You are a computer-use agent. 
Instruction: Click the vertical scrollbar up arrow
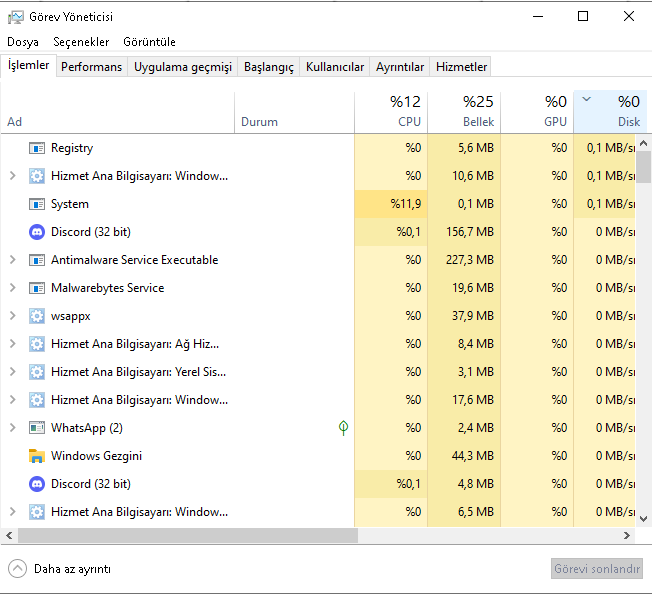644,143
